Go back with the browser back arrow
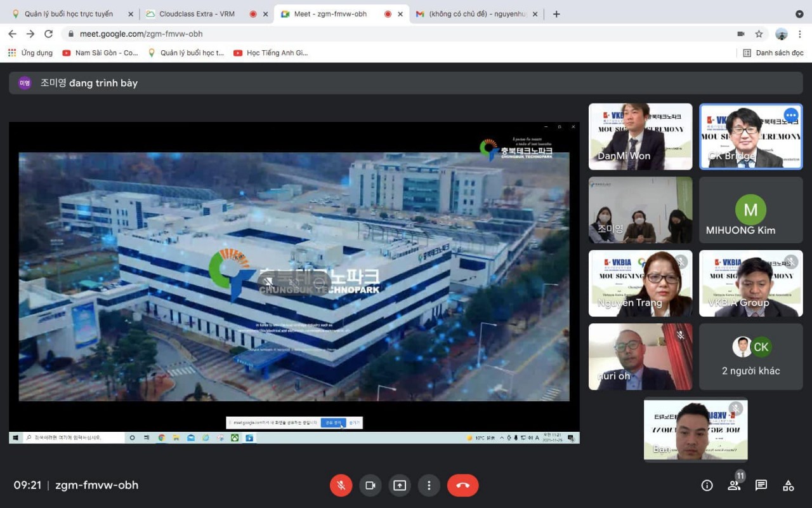 coord(12,34)
